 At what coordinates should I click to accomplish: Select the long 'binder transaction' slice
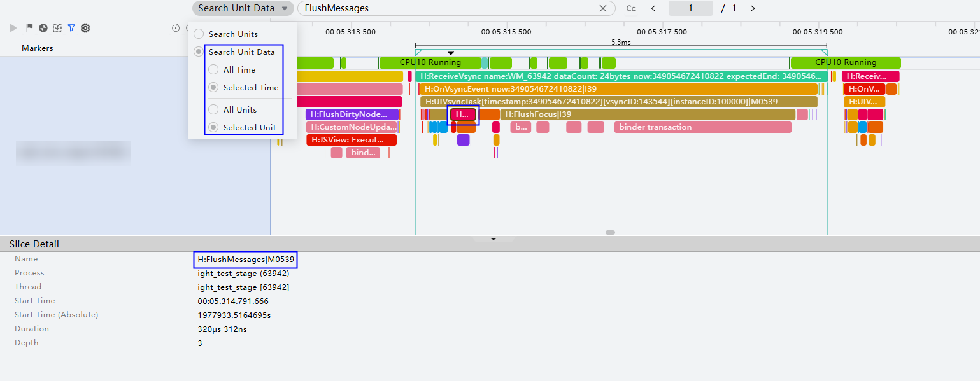[x=703, y=127]
